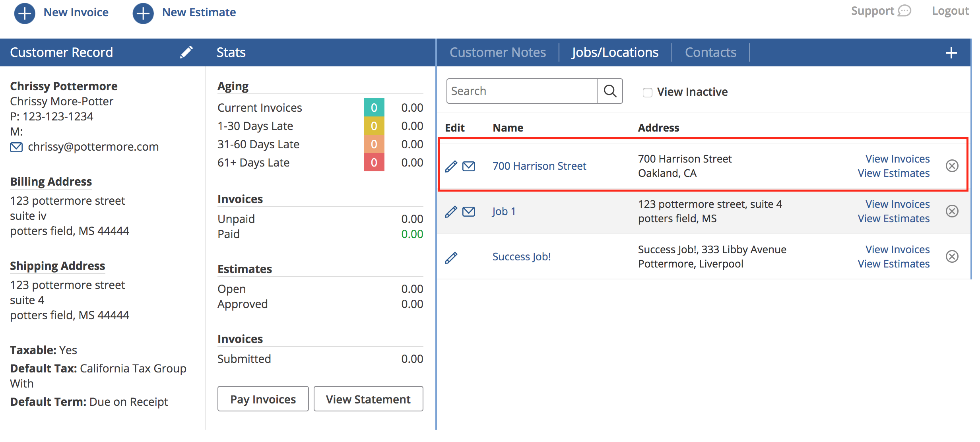This screenshot has width=980, height=442.
Task: Click the search magnifier icon
Action: 610,91
